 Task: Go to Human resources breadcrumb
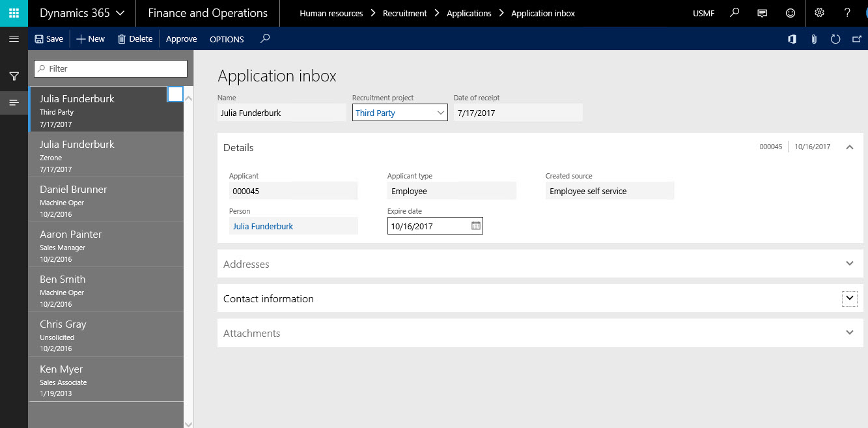pyautogui.click(x=331, y=13)
